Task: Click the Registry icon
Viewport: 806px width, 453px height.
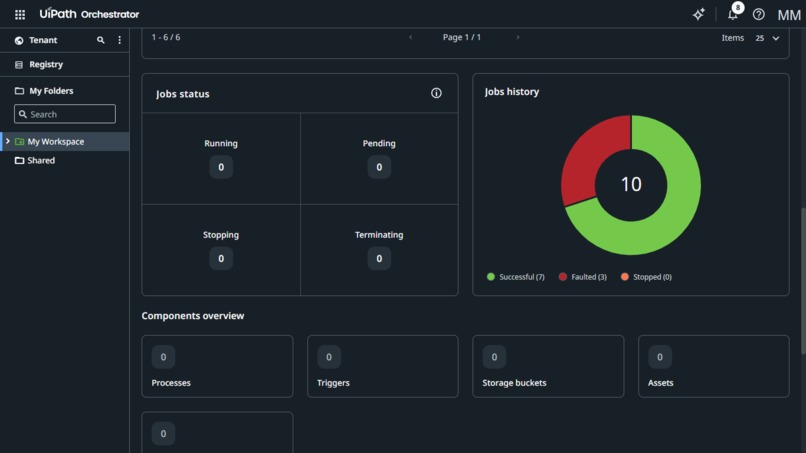Action: pyautogui.click(x=19, y=65)
